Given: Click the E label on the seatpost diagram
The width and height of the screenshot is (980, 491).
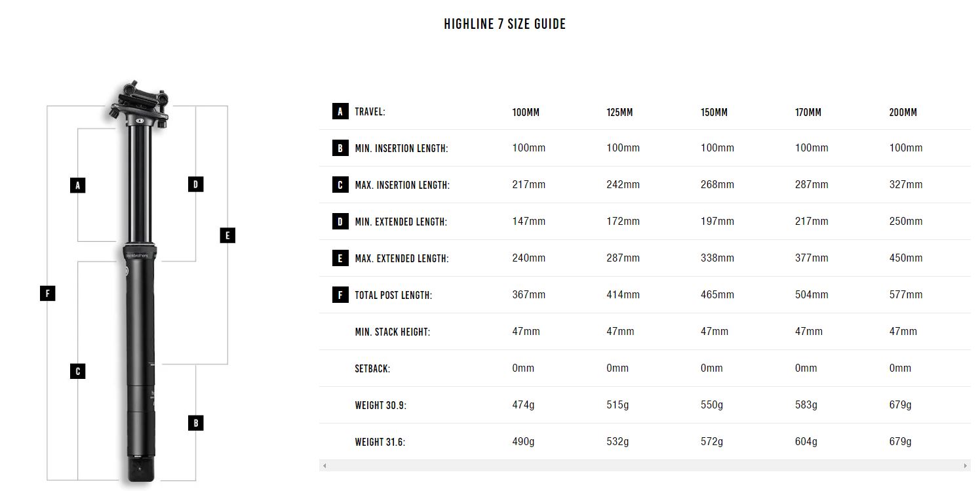Looking at the screenshot, I should click(227, 235).
